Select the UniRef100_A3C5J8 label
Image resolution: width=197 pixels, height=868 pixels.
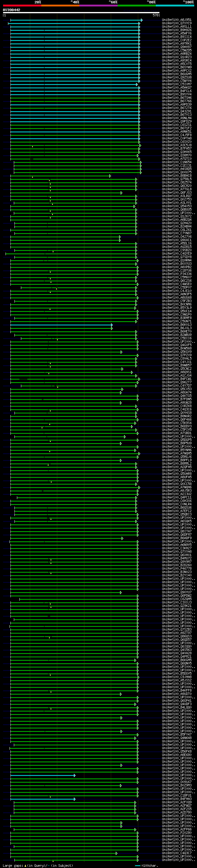(x=177, y=145)
